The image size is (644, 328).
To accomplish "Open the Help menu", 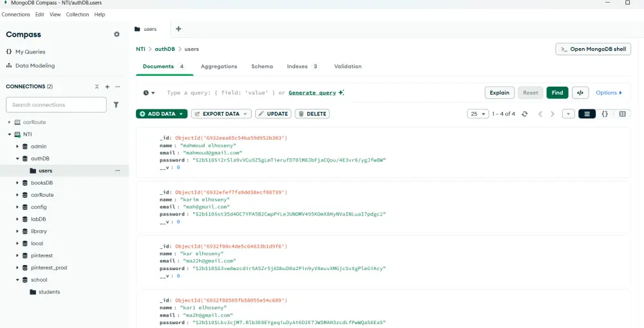I will [99, 14].
